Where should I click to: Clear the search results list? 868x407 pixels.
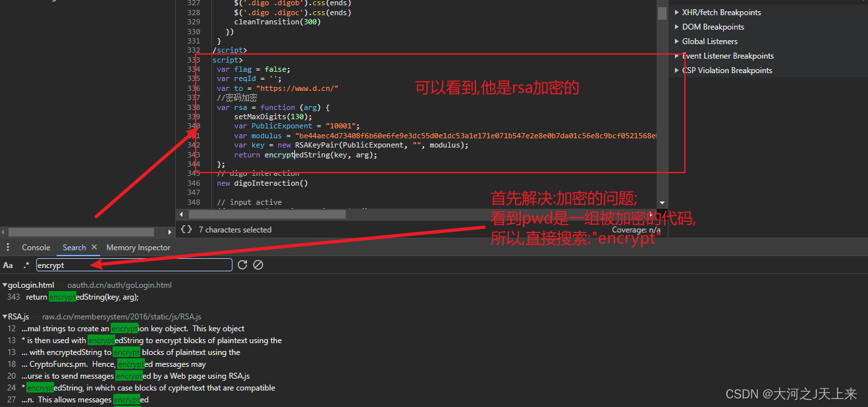point(258,265)
